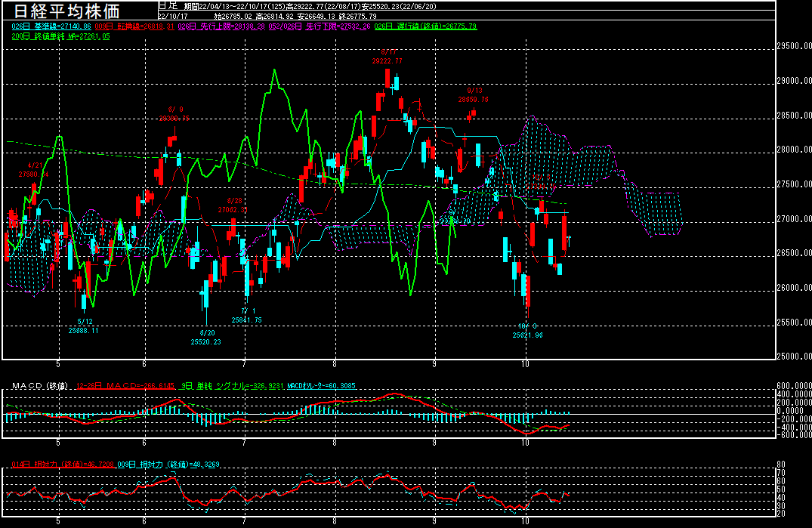Viewport: 812px width, 528px height.
Task: Click month 9 on the main chart axis
Action: 434,364
